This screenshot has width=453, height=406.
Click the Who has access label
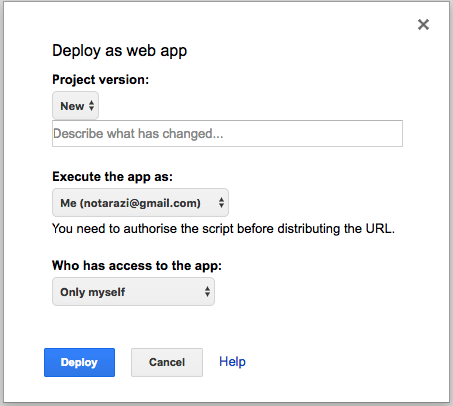coord(137,266)
